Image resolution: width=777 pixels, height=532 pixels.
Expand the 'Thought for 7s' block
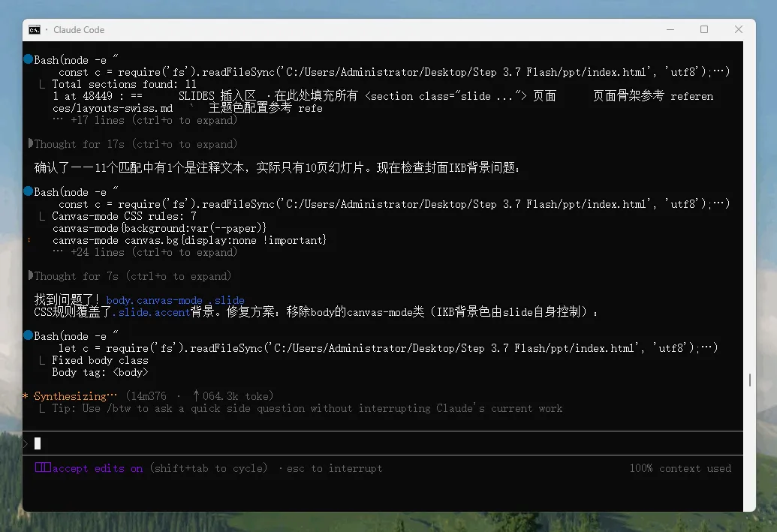click(131, 276)
